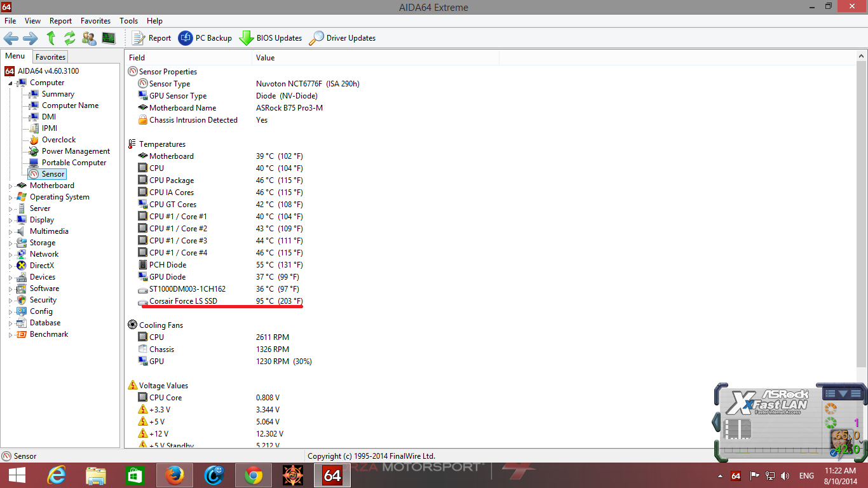Click the Refresh toolbar icon
Screen dimensions: 868x488
point(70,38)
